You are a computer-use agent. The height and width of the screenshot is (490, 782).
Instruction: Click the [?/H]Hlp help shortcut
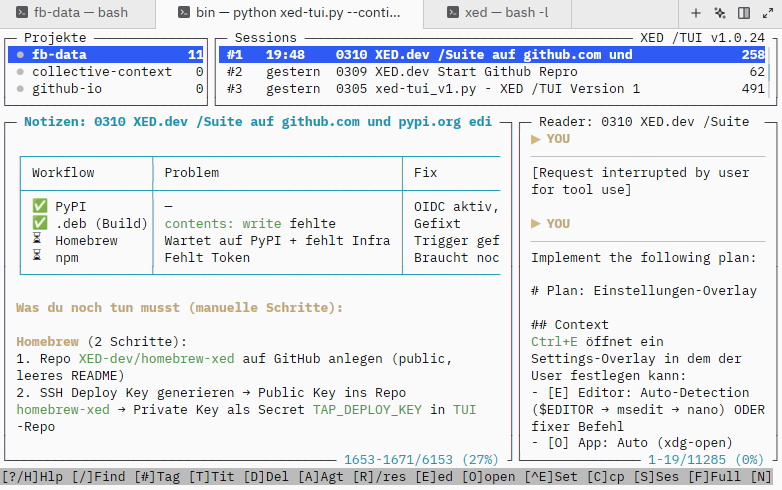[x=32, y=477]
